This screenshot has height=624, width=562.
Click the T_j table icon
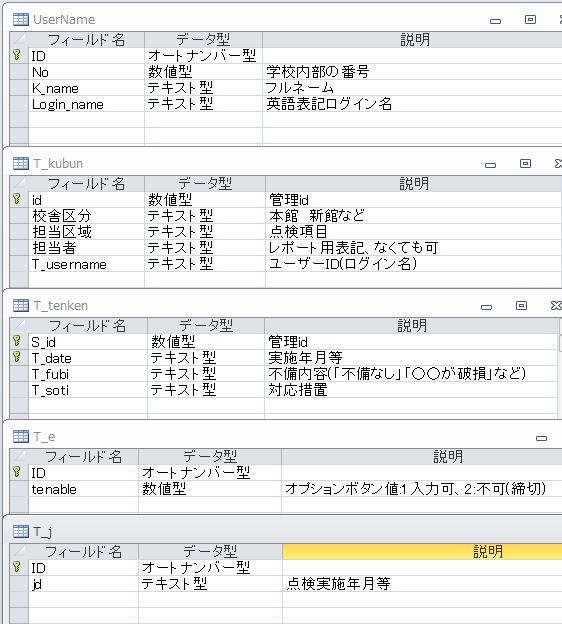(x=21, y=531)
